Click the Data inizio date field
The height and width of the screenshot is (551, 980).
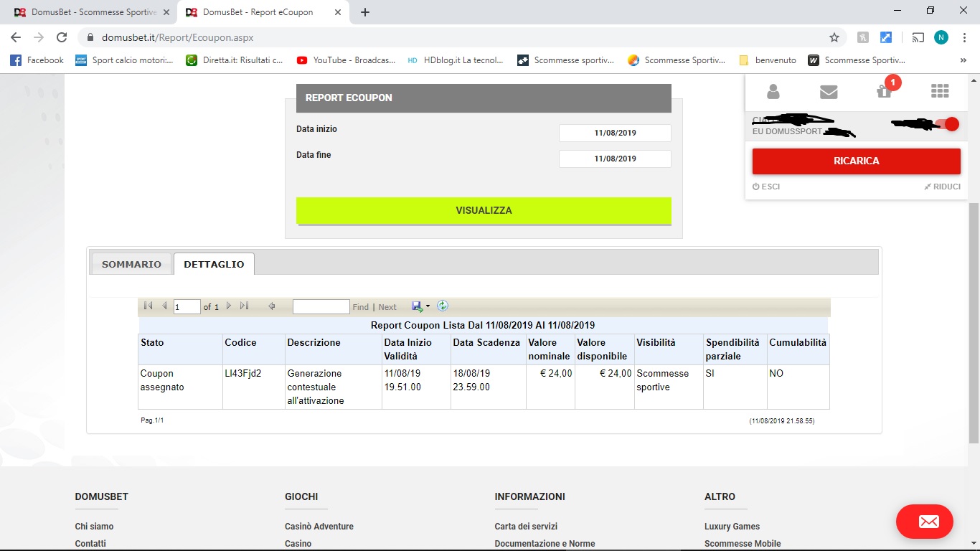[x=615, y=133]
